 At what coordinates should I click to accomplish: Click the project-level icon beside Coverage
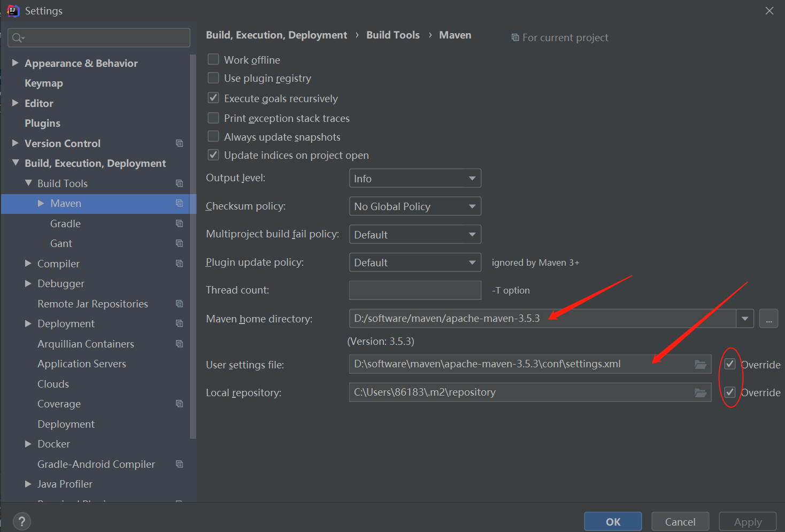pyautogui.click(x=179, y=404)
